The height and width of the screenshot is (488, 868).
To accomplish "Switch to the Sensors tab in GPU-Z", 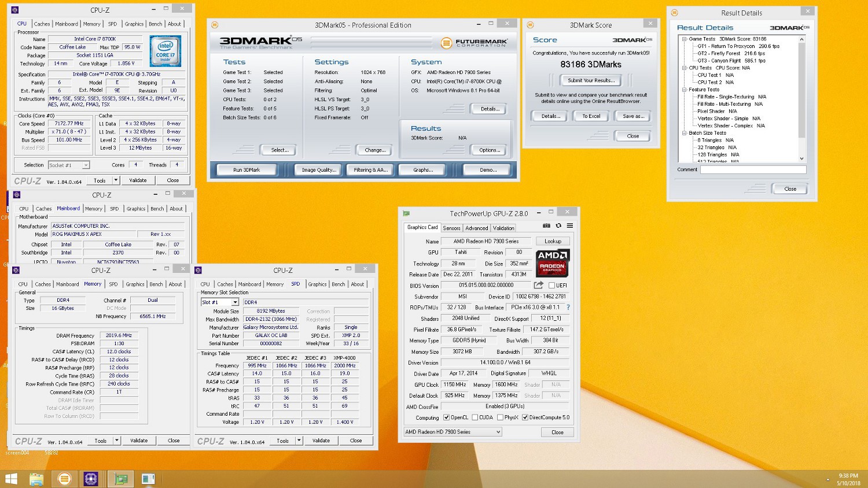I will pyautogui.click(x=451, y=228).
